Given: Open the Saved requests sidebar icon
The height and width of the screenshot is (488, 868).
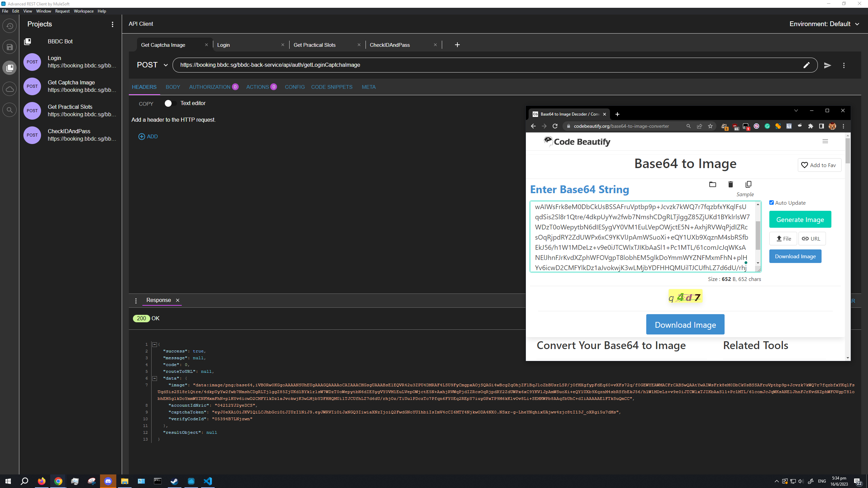Looking at the screenshot, I should pos(9,47).
